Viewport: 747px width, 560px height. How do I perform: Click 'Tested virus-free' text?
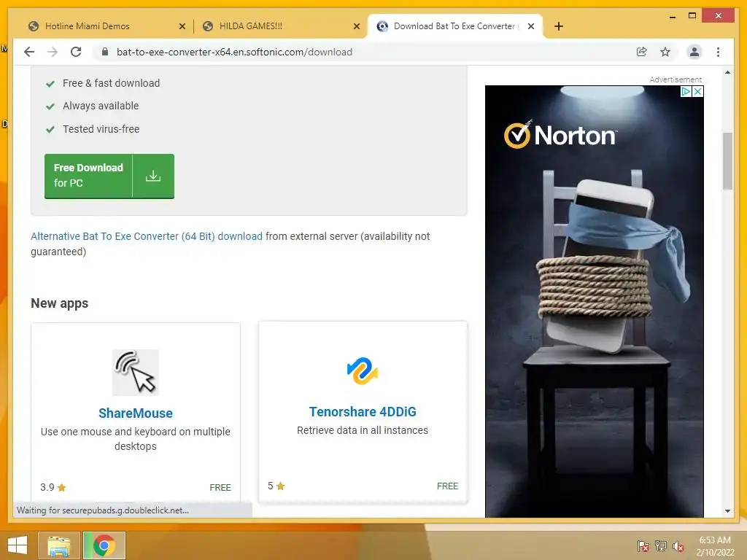[x=101, y=129]
